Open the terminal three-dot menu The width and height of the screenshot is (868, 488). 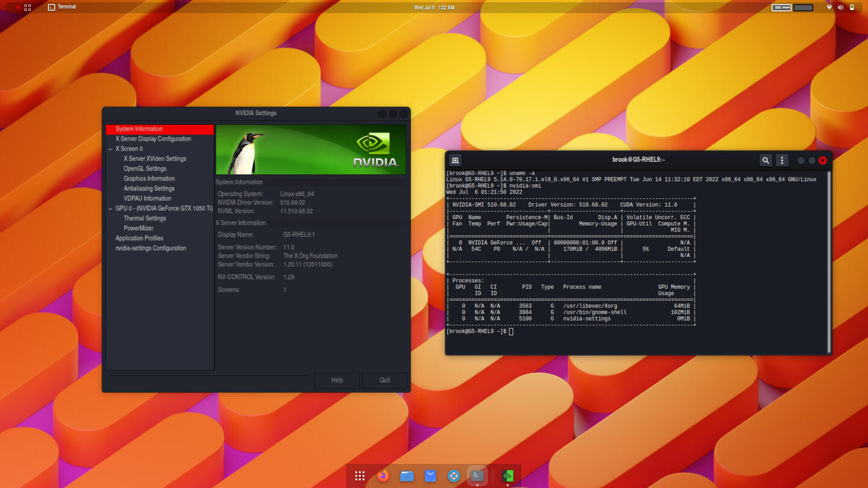click(x=782, y=160)
